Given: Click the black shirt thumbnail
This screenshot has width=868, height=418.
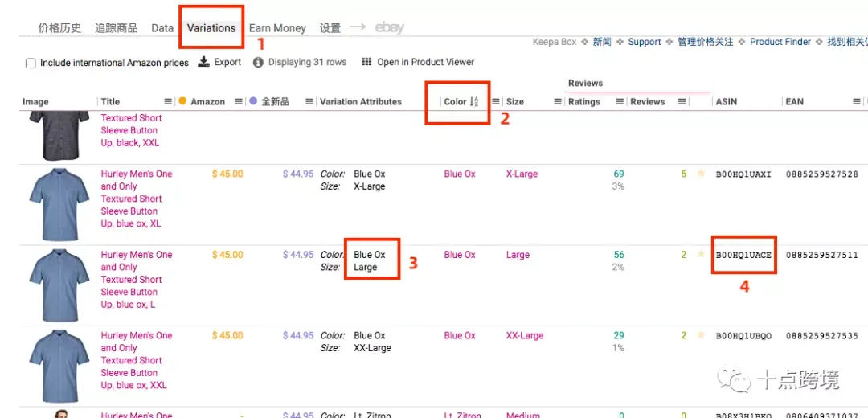Looking at the screenshot, I should [59, 136].
